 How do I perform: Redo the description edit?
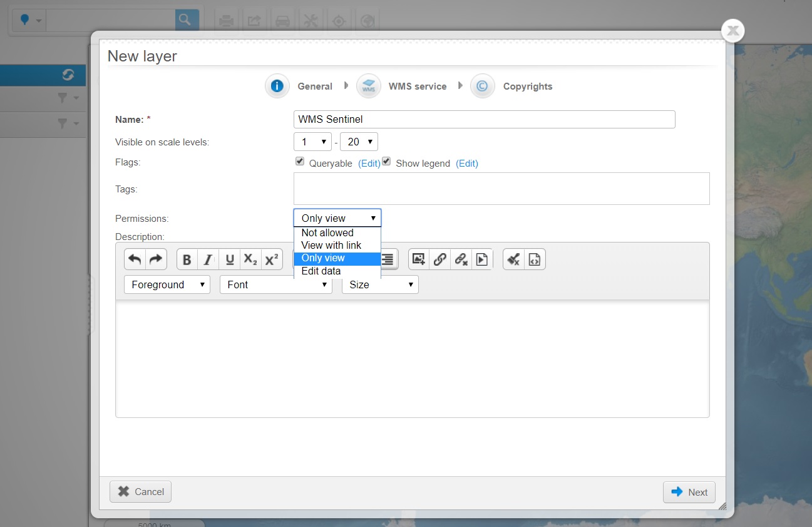156,259
